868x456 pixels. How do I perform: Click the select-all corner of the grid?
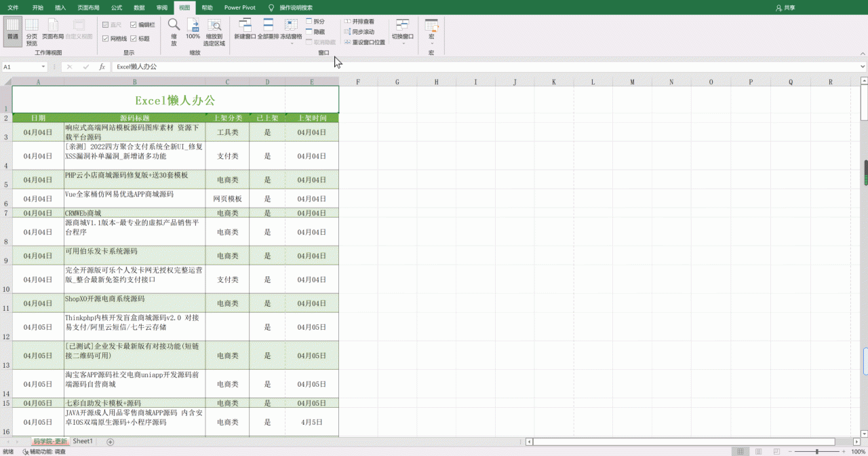point(6,82)
